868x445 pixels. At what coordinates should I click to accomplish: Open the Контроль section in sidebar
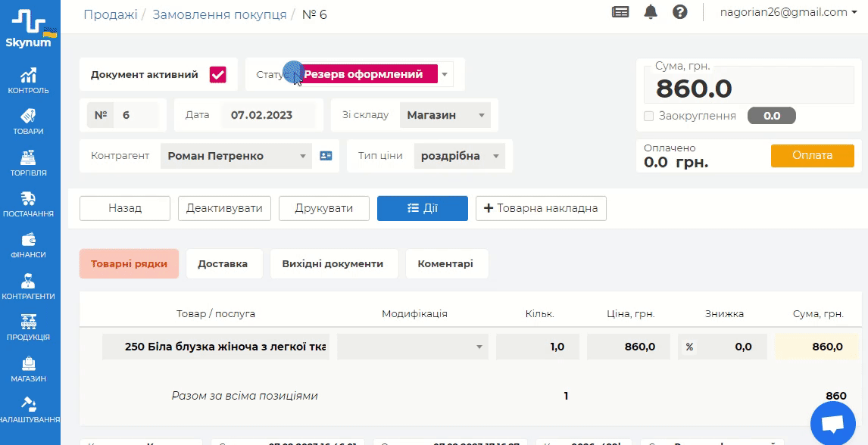tap(29, 81)
